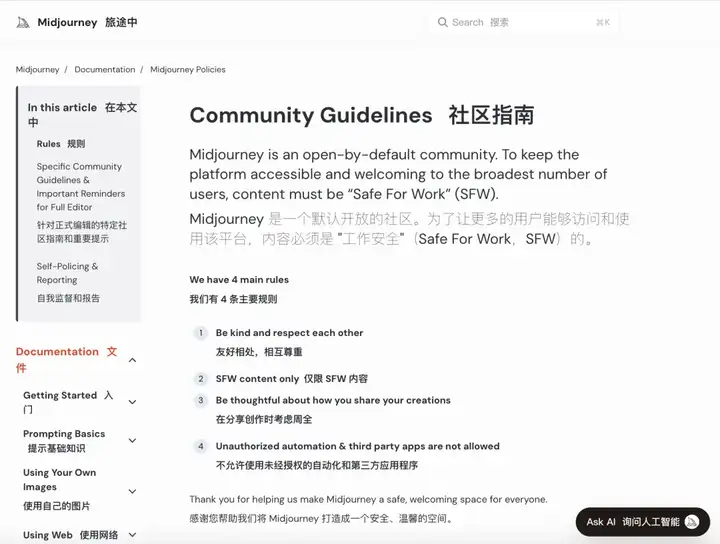Click 'We have 4 main rules' text
The image size is (720, 544).
(239, 280)
